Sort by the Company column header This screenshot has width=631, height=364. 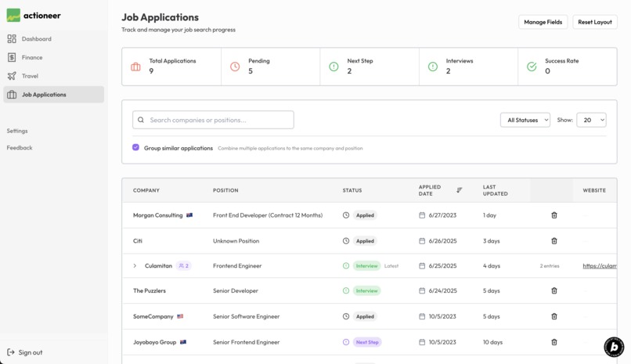coord(146,190)
